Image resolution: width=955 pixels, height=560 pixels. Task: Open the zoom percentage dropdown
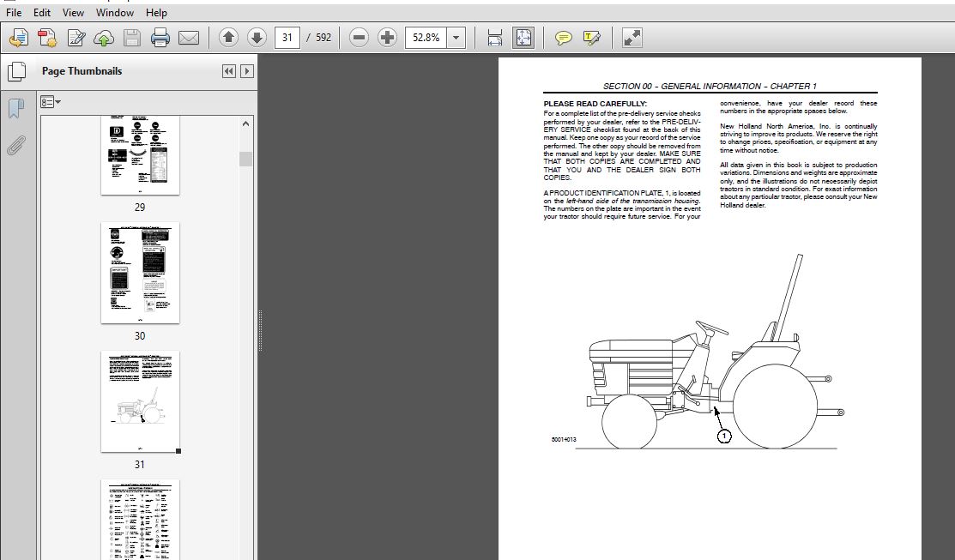point(456,38)
